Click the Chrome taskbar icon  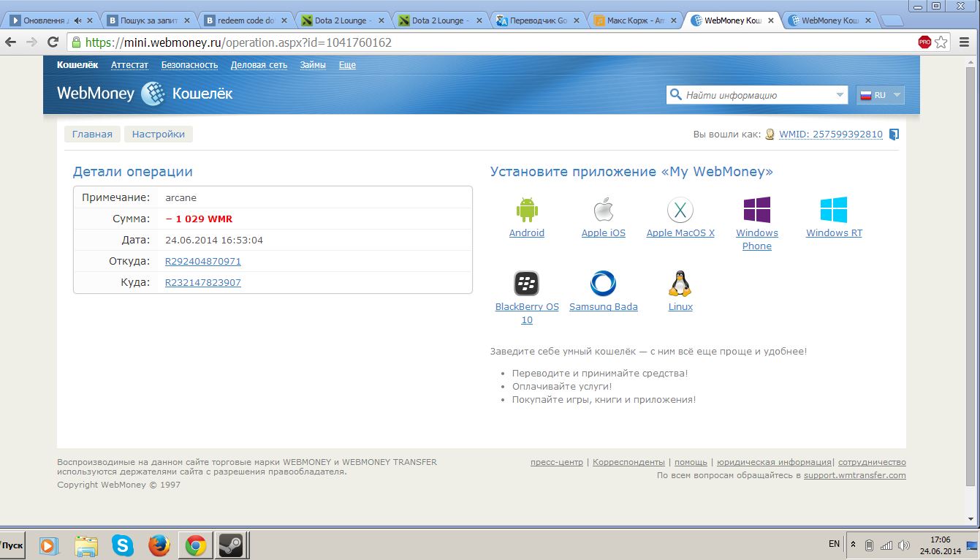click(x=195, y=545)
